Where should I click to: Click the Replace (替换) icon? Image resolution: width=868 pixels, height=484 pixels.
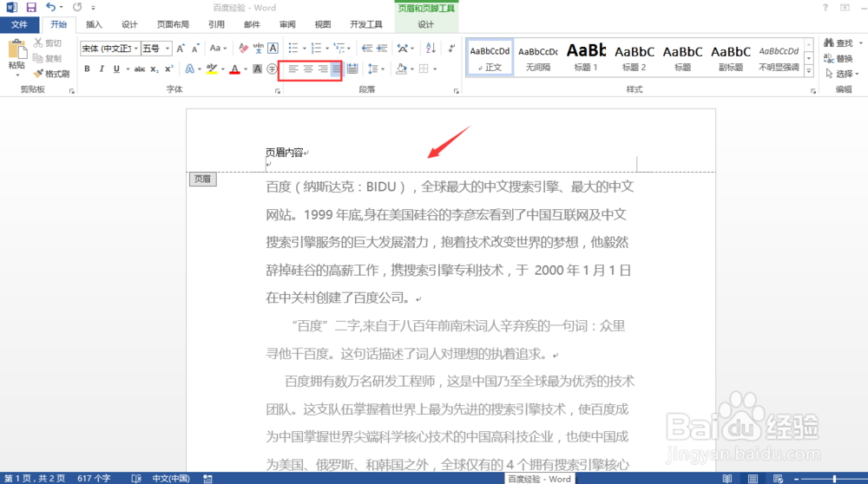[x=838, y=58]
